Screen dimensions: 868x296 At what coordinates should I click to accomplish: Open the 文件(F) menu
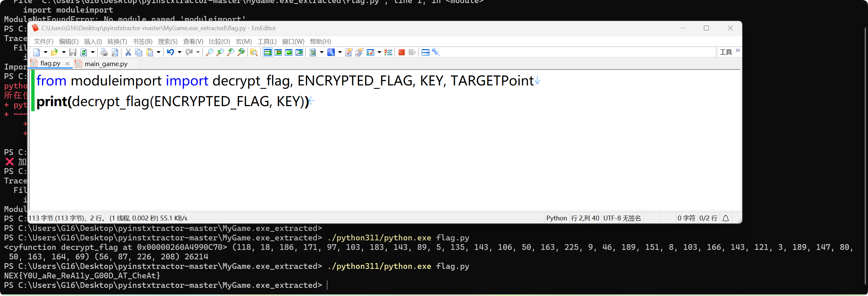(44, 41)
